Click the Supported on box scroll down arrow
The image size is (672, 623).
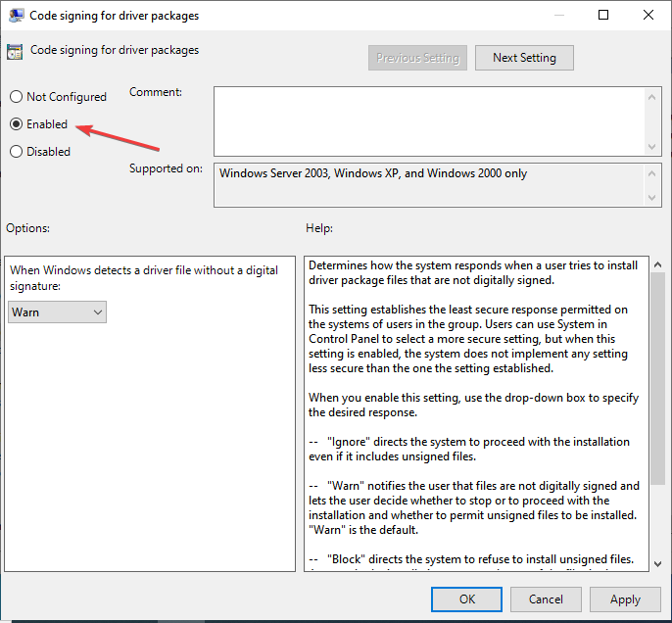click(x=653, y=199)
